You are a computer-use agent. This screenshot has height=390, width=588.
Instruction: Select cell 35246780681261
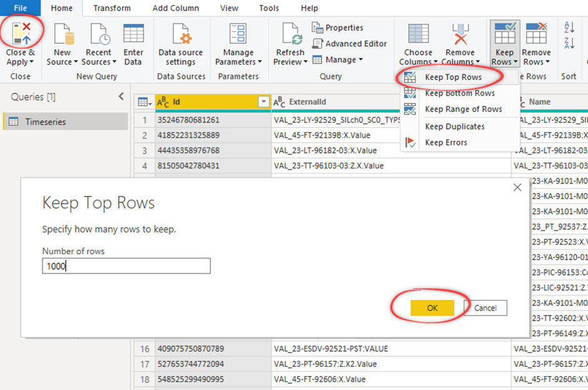[213, 120]
